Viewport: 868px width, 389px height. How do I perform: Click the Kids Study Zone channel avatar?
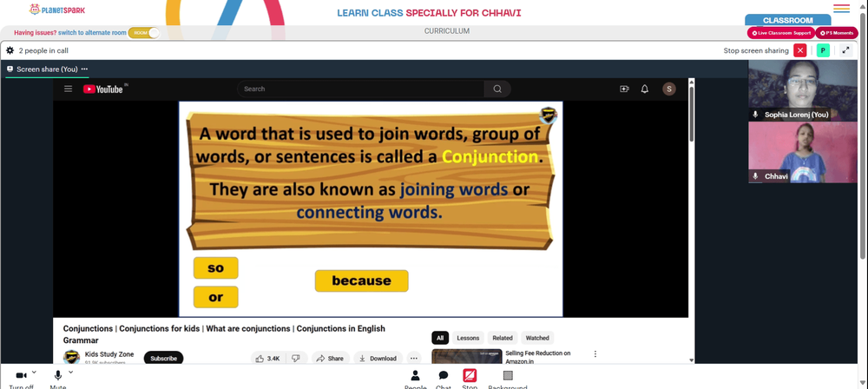click(71, 358)
